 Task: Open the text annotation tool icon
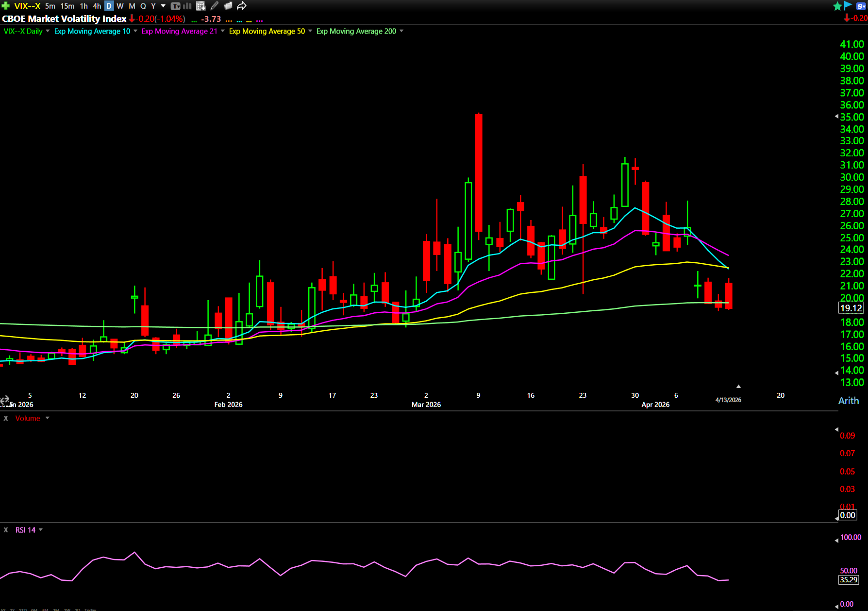point(176,6)
